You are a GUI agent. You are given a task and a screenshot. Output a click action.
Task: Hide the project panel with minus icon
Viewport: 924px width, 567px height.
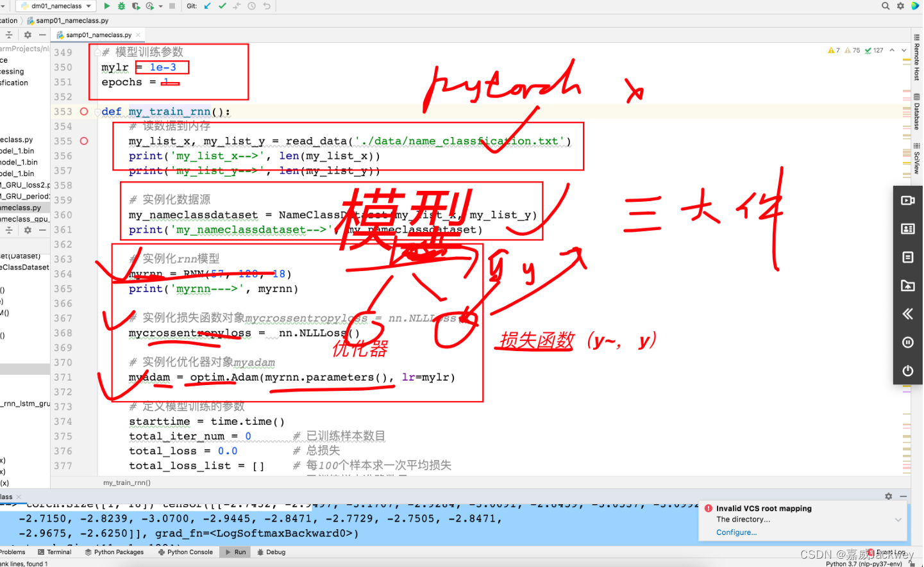tap(42, 35)
